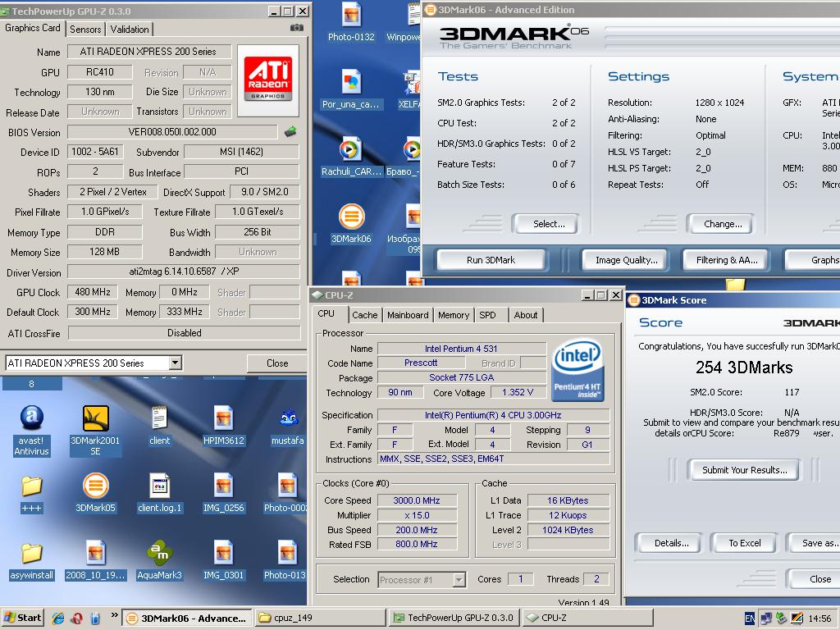
Task: Click the language indicator in system tray
Action: [750, 619]
